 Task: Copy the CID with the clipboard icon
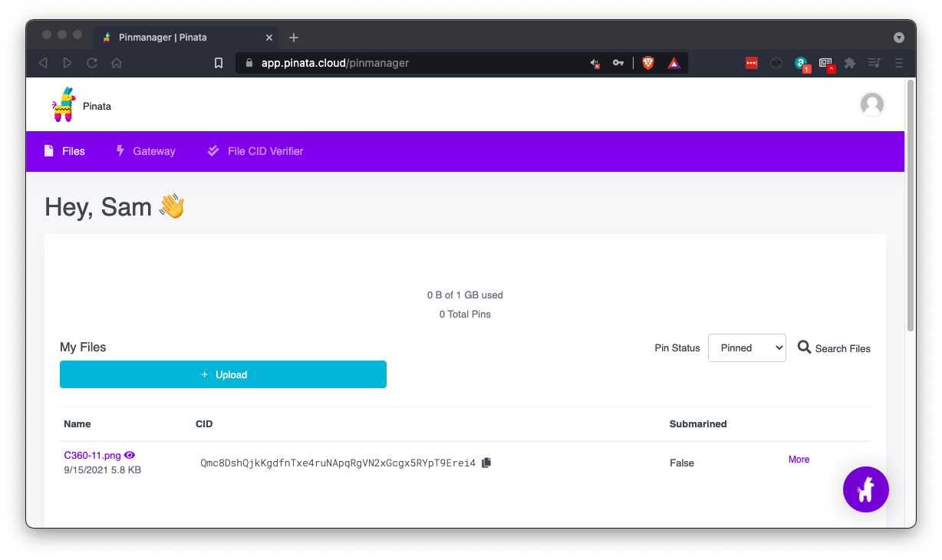coord(486,463)
